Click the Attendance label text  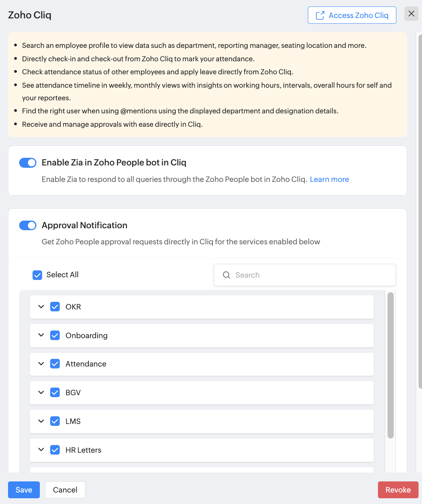tap(86, 364)
